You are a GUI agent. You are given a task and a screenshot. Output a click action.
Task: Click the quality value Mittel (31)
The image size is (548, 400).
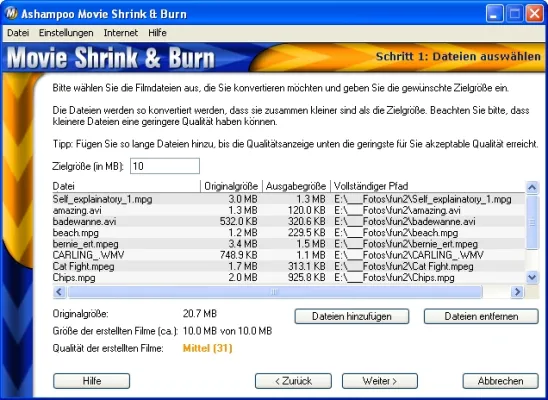[x=208, y=348]
